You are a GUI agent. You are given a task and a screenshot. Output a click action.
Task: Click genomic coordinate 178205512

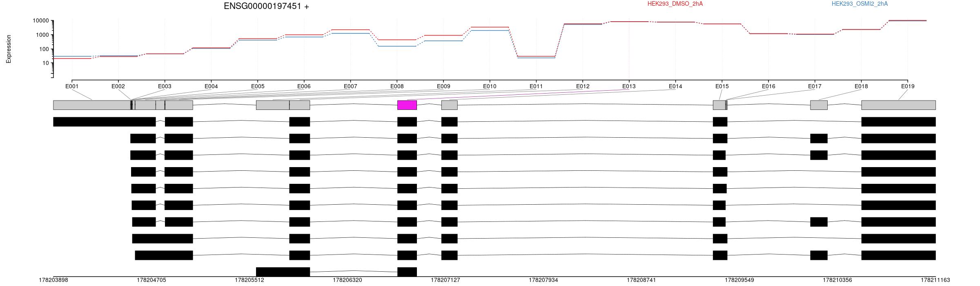point(249,280)
